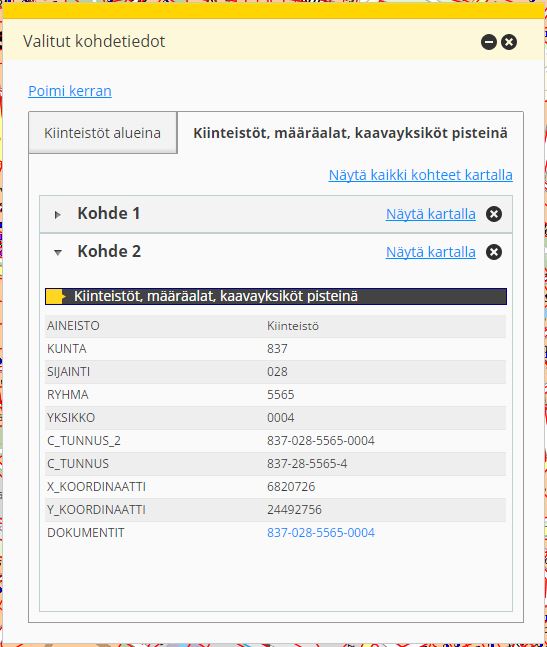The width and height of the screenshot is (547, 647).
Task: Minimize the Valitut kohdetiedot panel
Action: pos(489,42)
